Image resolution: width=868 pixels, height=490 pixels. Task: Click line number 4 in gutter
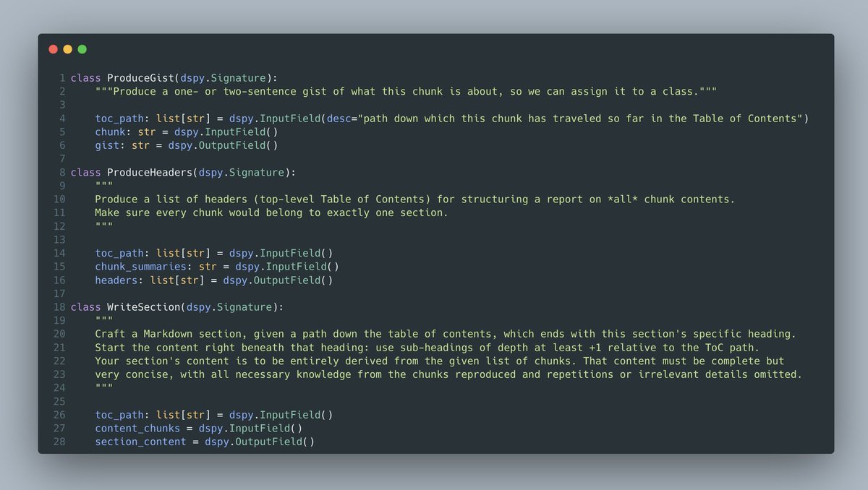[x=62, y=119]
